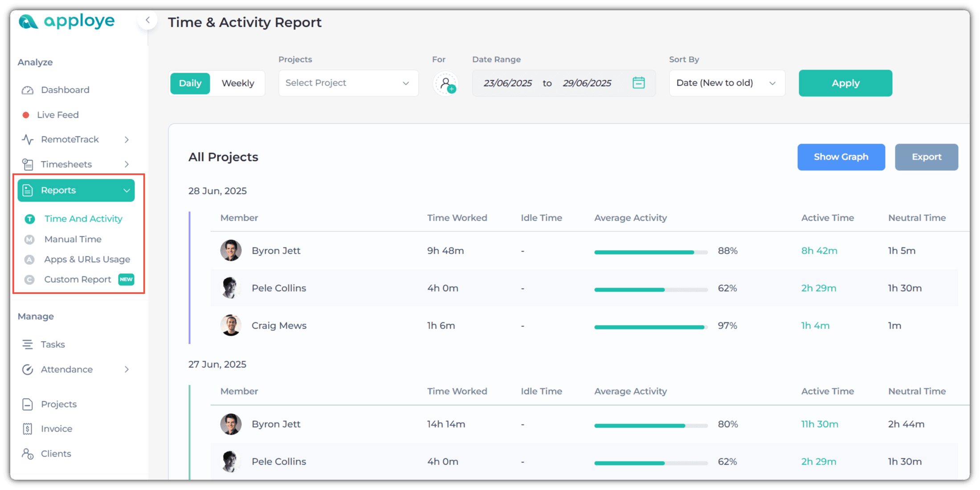Click the add member filter icon
980x490 pixels.
click(x=446, y=83)
